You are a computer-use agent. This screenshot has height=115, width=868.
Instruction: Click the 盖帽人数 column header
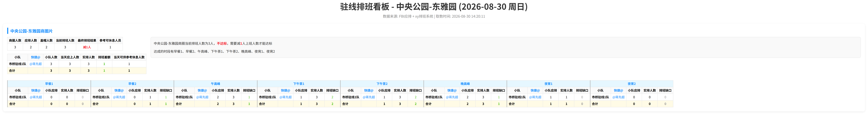click(47, 41)
